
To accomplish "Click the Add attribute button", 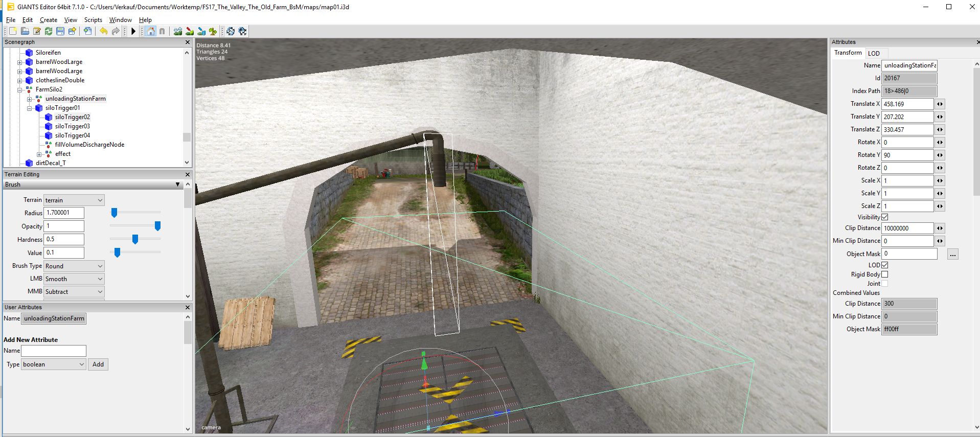I will pos(98,364).
